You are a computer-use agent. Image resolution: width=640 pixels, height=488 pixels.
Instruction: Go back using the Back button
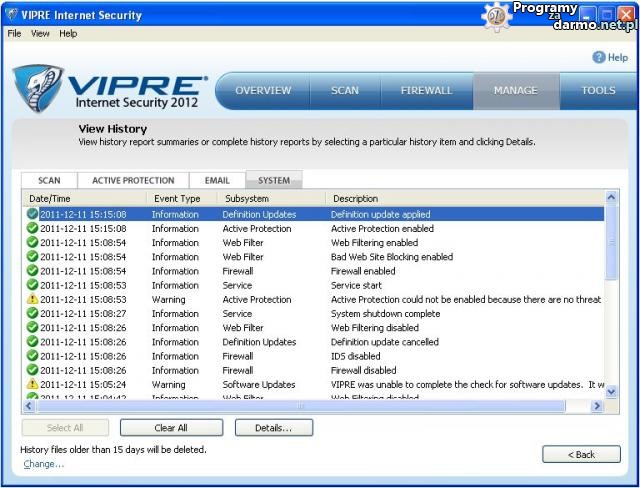[x=581, y=454]
